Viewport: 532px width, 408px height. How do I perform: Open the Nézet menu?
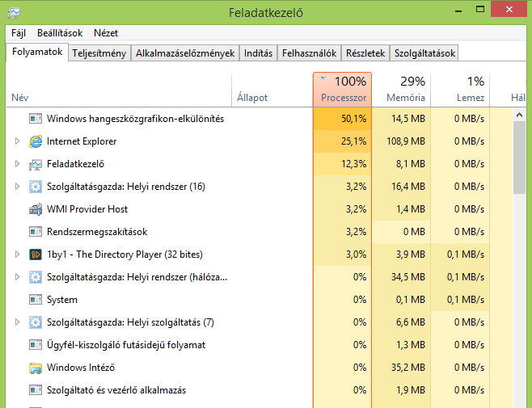(106, 33)
